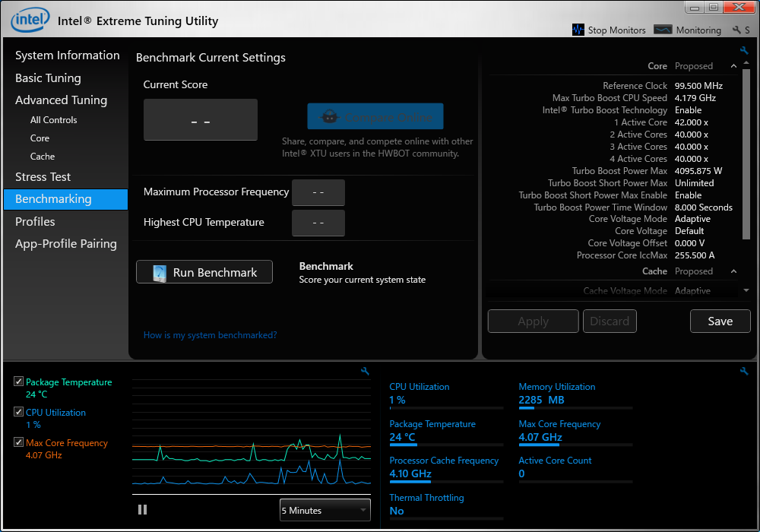Click Turbo Boost Short Power Max Unlimited value

pos(694,183)
